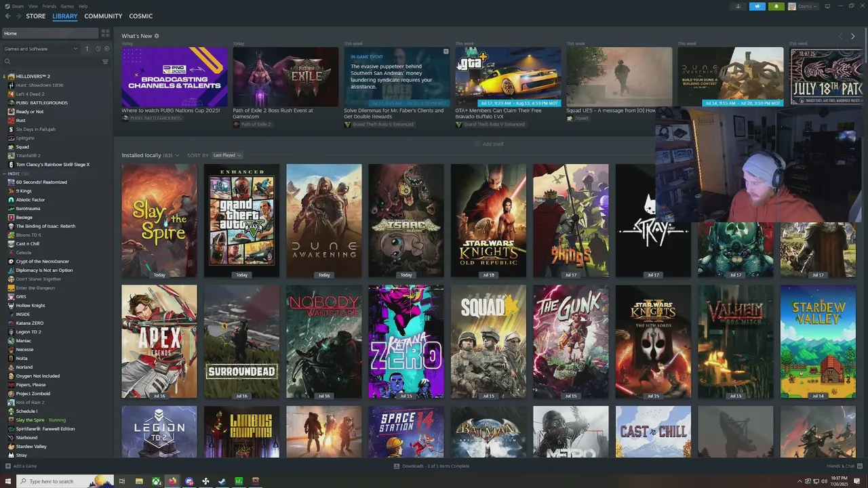Select HELLDIVERS 2 in the game list

click(33, 77)
